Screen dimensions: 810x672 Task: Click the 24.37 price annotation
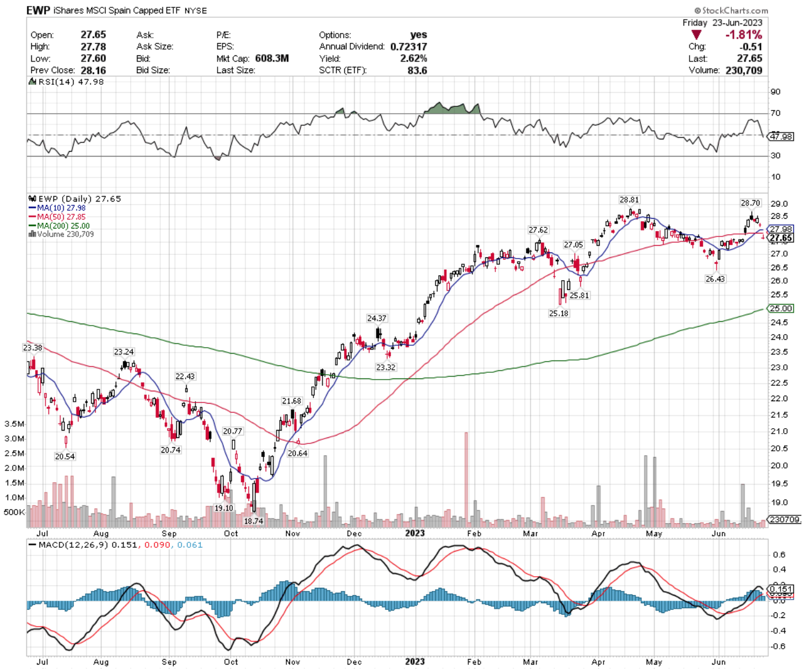[x=377, y=318]
